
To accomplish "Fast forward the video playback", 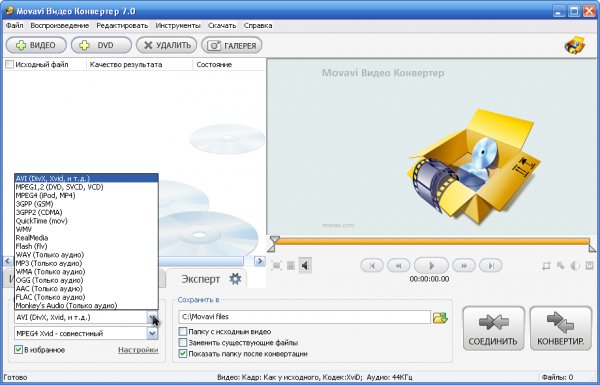I will pos(464,265).
